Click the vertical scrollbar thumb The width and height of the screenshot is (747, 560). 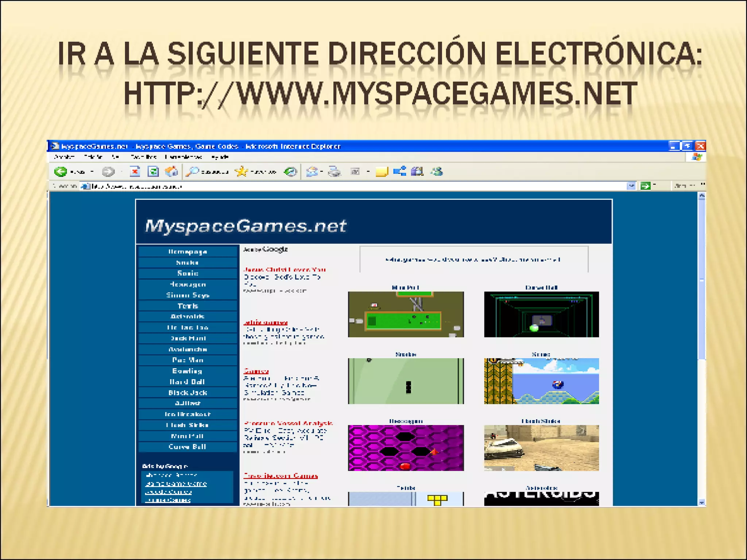pyautogui.click(x=701, y=280)
